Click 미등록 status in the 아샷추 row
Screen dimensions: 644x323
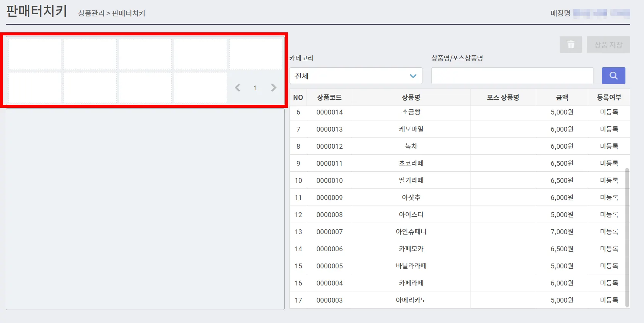pyautogui.click(x=609, y=198)
